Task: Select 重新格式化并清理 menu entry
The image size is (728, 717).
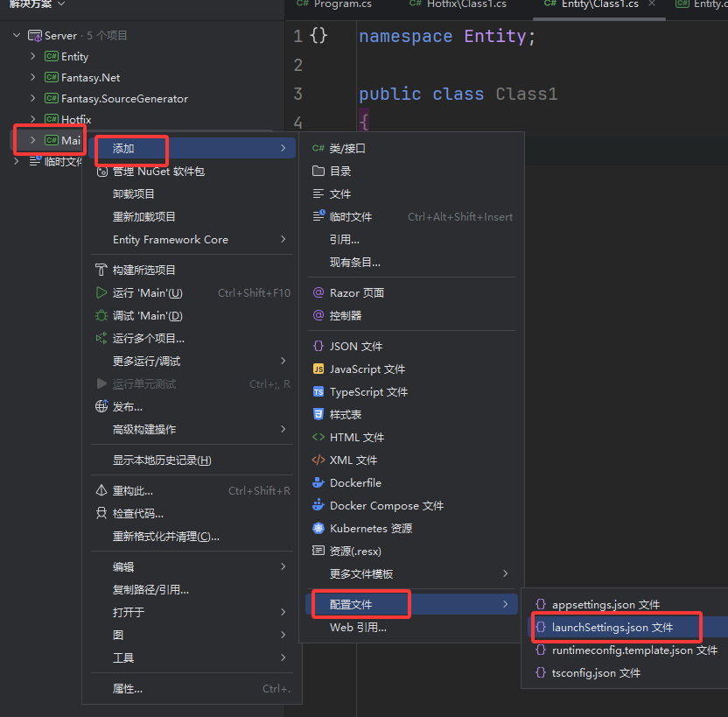Action: (192, 537)
